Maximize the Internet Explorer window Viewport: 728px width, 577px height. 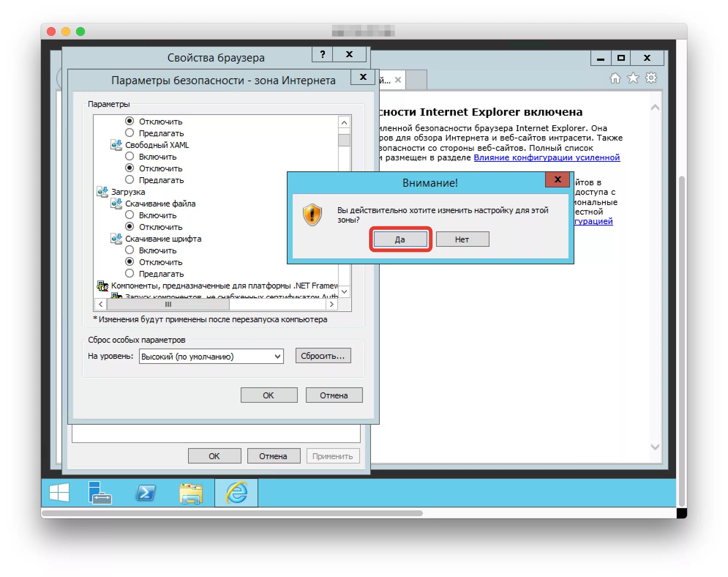pyautogui.click(x=620, y=58)
